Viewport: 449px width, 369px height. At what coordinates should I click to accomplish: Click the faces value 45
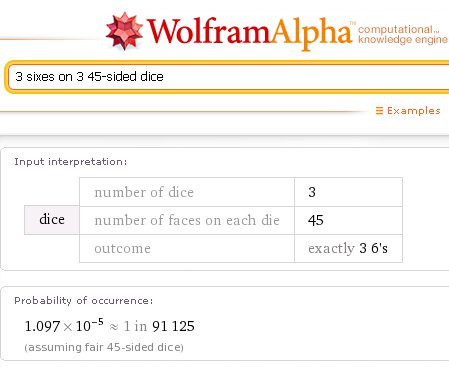(315, 220)
